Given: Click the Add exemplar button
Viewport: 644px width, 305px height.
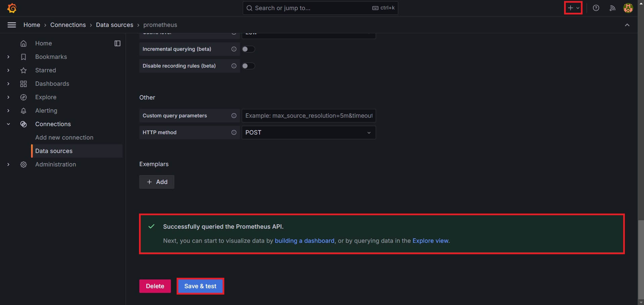Looking at the screenshot, I should (156, 182).
